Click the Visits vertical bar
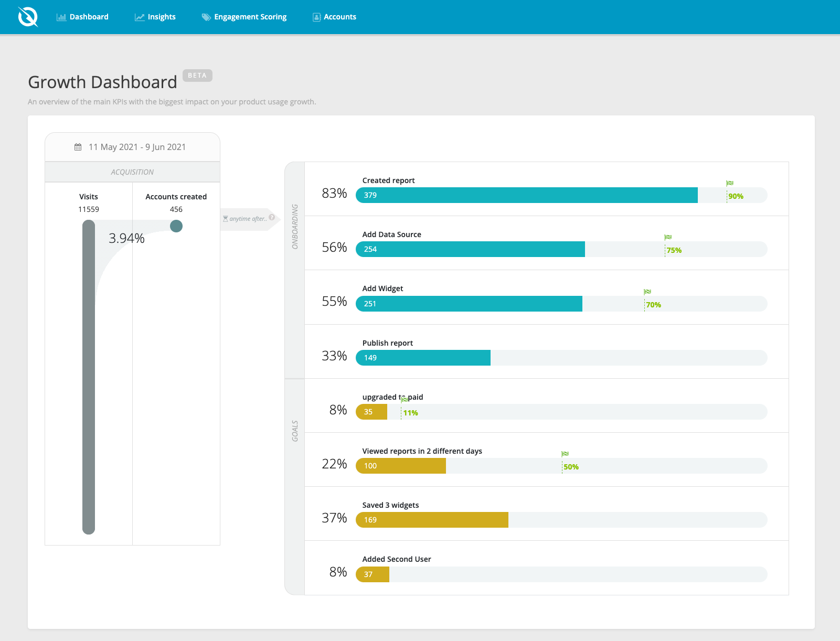 [x=89, y=377]
